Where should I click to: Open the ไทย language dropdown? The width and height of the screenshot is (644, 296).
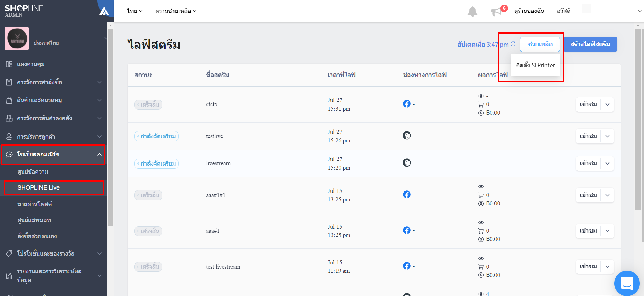[134, 11]
